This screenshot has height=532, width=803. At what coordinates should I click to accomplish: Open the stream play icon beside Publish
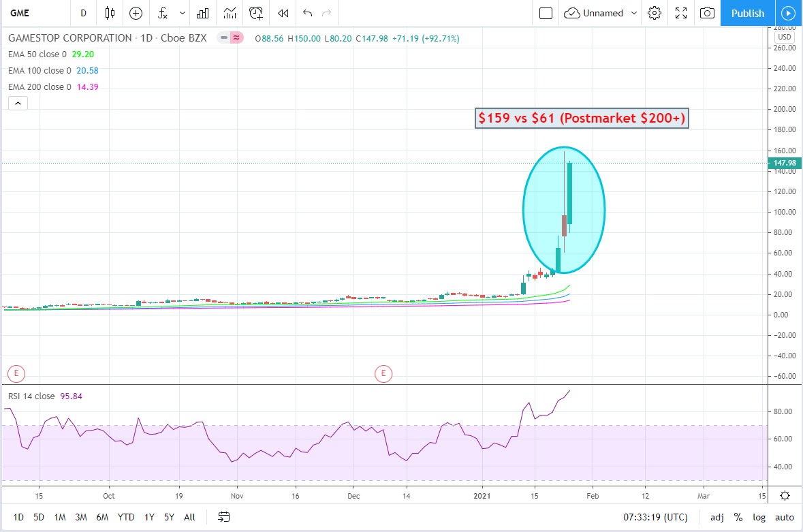click(788, 14)
